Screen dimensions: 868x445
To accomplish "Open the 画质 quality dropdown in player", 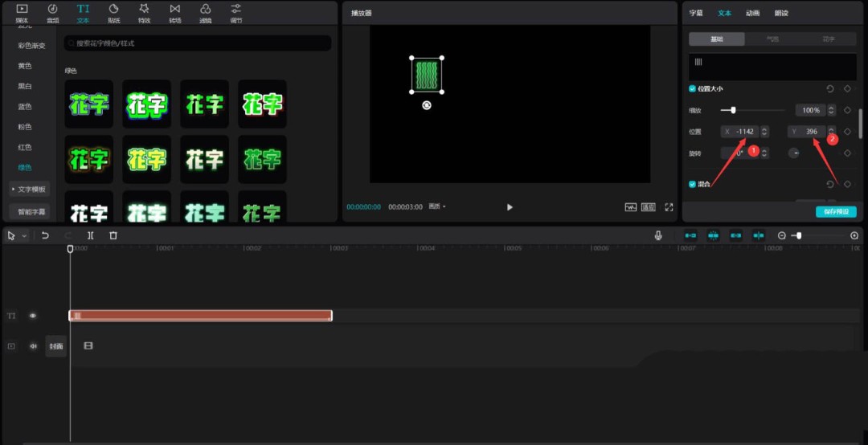I will [436, 207].
